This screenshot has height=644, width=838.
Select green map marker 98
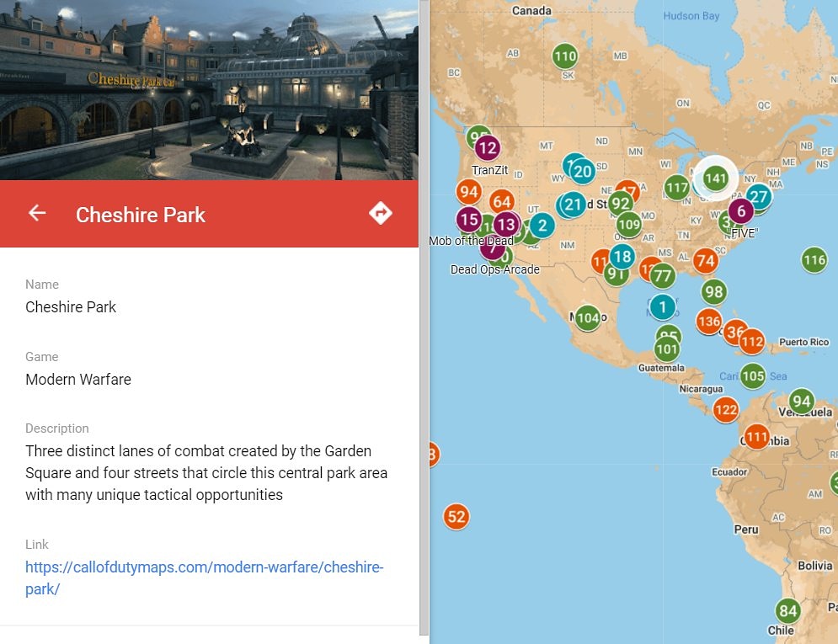pos(714,291)
